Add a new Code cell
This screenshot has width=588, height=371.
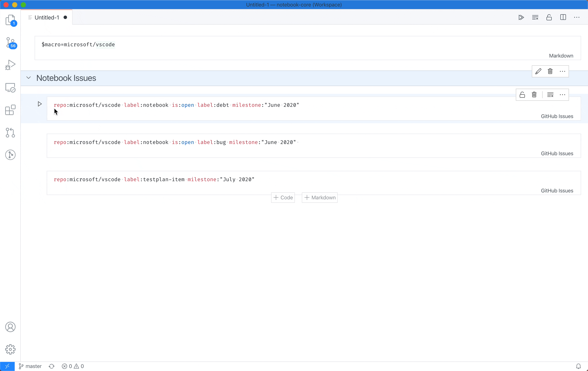(x=283, y=197)
